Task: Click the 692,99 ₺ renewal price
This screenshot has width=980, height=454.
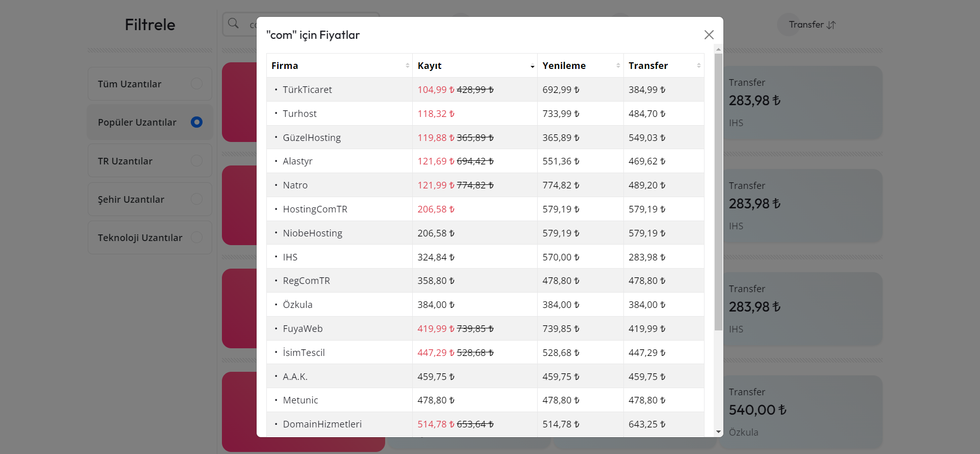Action: point(561,89)
